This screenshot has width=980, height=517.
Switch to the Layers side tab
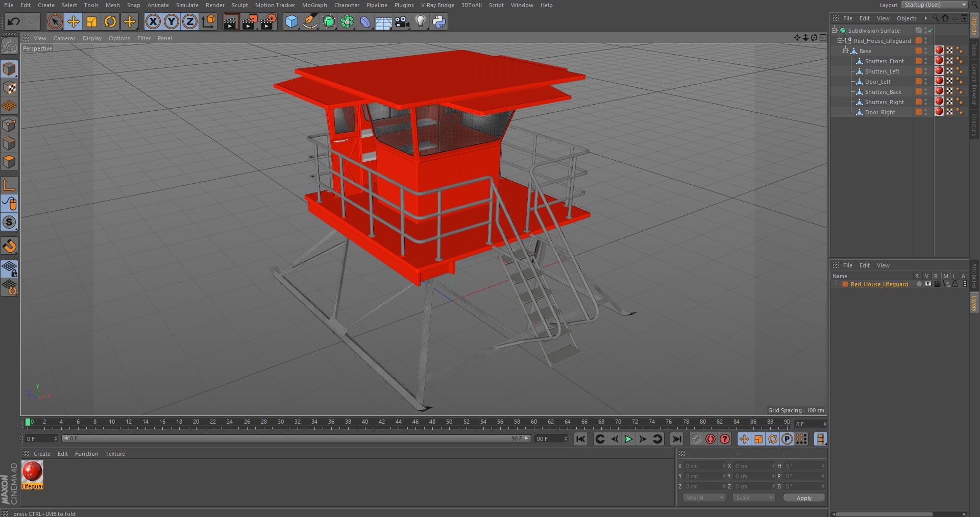(x=974, y=303)
